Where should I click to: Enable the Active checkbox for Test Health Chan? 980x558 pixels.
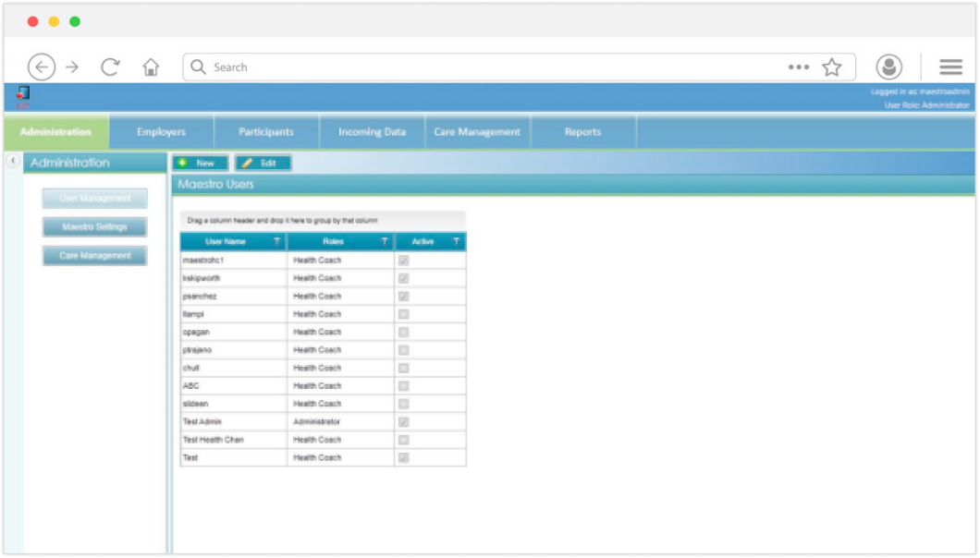[404, 440]
